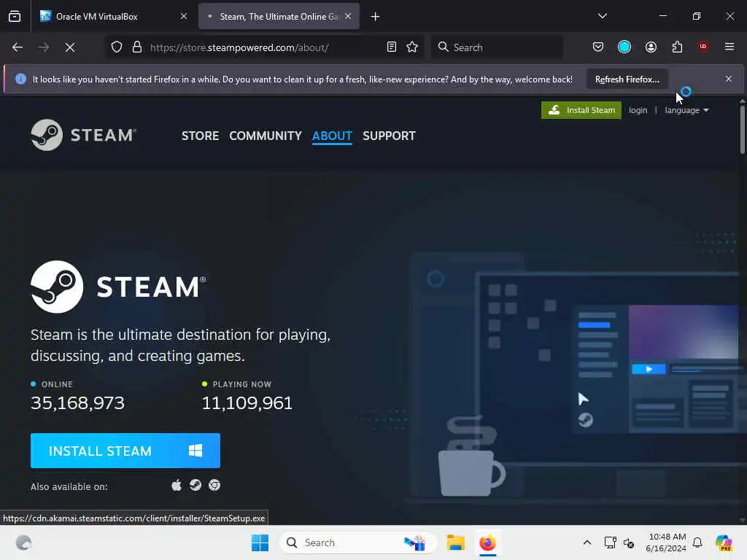Open the language dropdown on Steam

click(687, 111)
